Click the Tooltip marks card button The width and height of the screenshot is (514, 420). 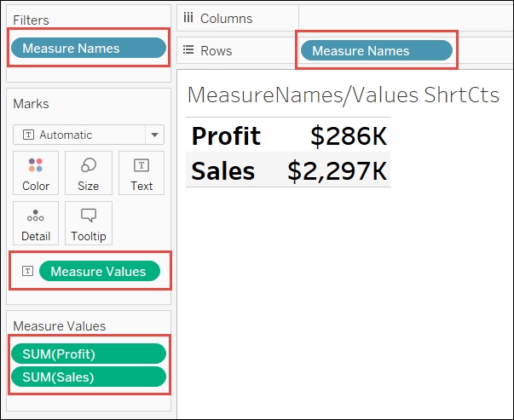[x=89, y=223]
